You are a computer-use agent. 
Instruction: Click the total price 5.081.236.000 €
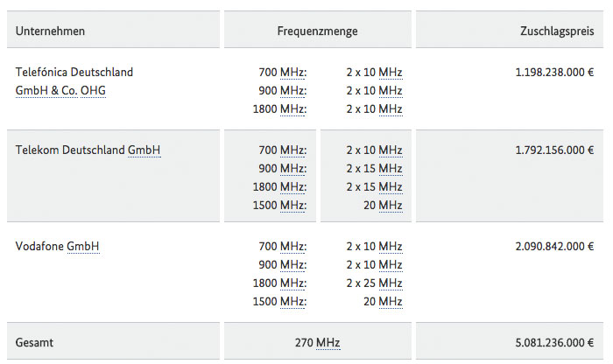(554, 342)
